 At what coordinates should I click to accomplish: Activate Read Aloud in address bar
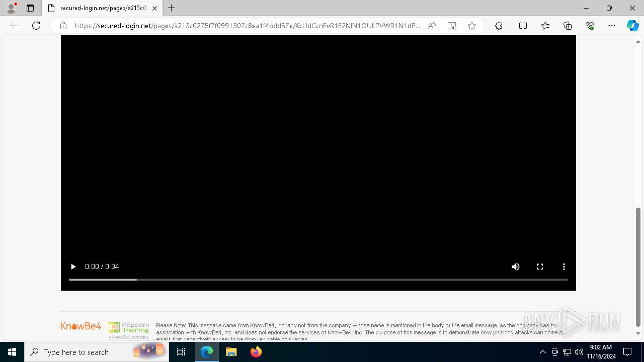tap(432, 26)
